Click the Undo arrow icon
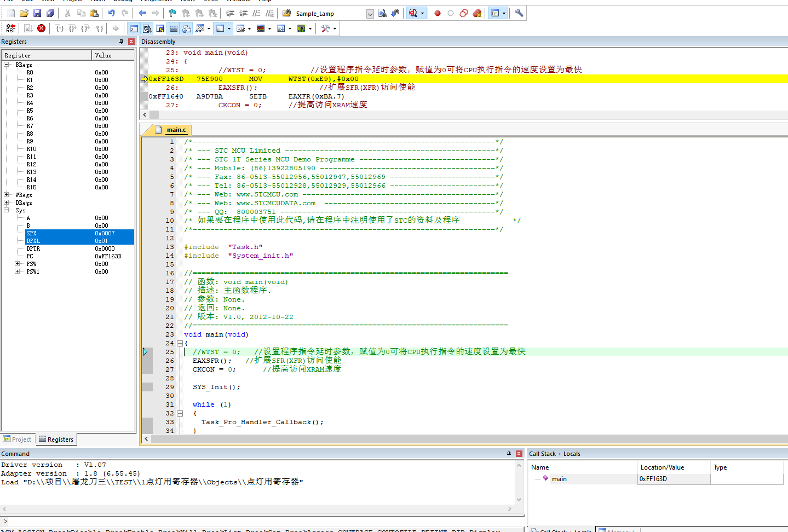Viewport: 788px width, 532px height. [112, 13]
